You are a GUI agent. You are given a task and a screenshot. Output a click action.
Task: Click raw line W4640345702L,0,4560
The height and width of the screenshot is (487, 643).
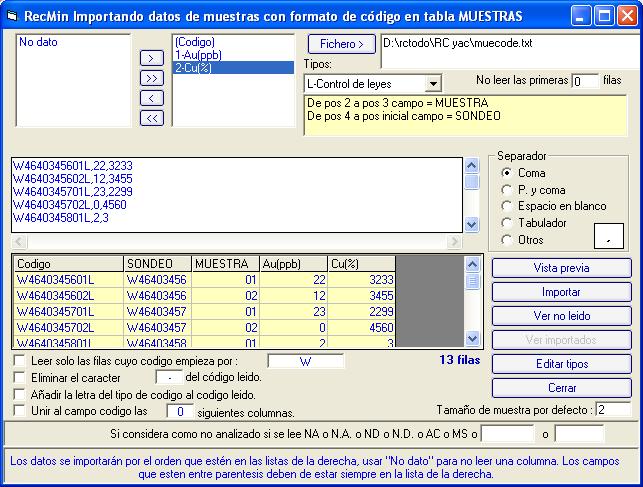[x=70, y=205]
